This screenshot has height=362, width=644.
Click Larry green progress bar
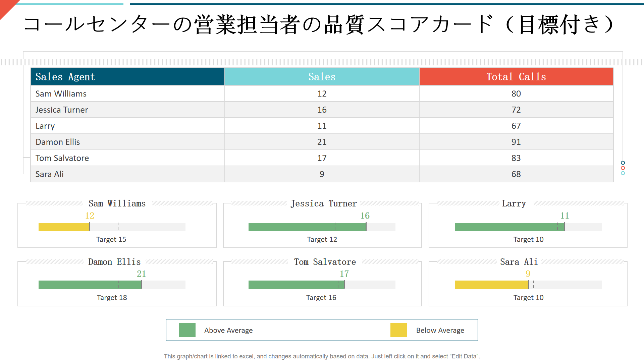click(x=509, y=227)
